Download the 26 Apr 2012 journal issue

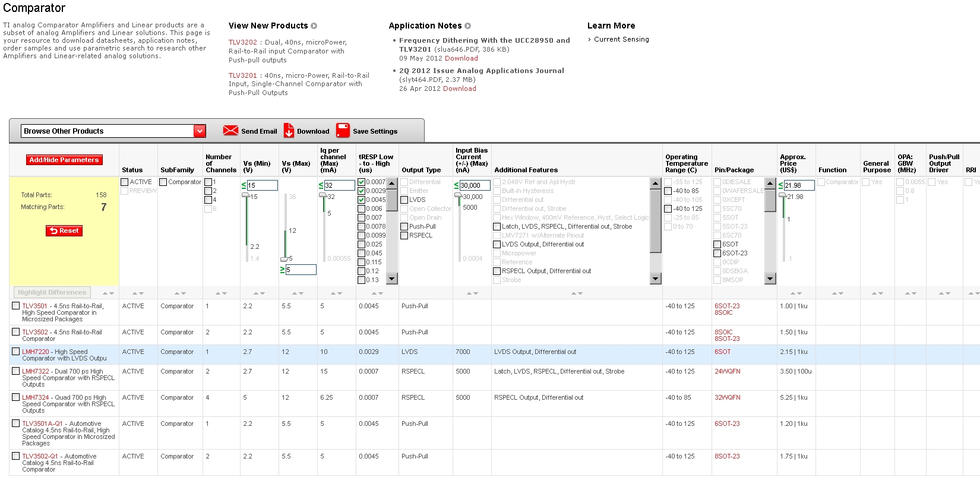(x=460, y=88)
